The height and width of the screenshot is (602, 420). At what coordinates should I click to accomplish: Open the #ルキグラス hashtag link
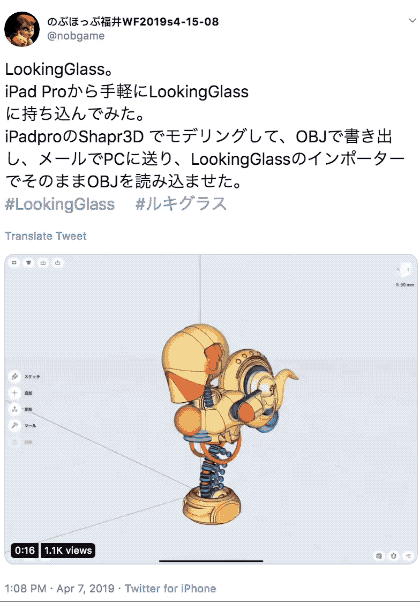(x=181, y=204)
